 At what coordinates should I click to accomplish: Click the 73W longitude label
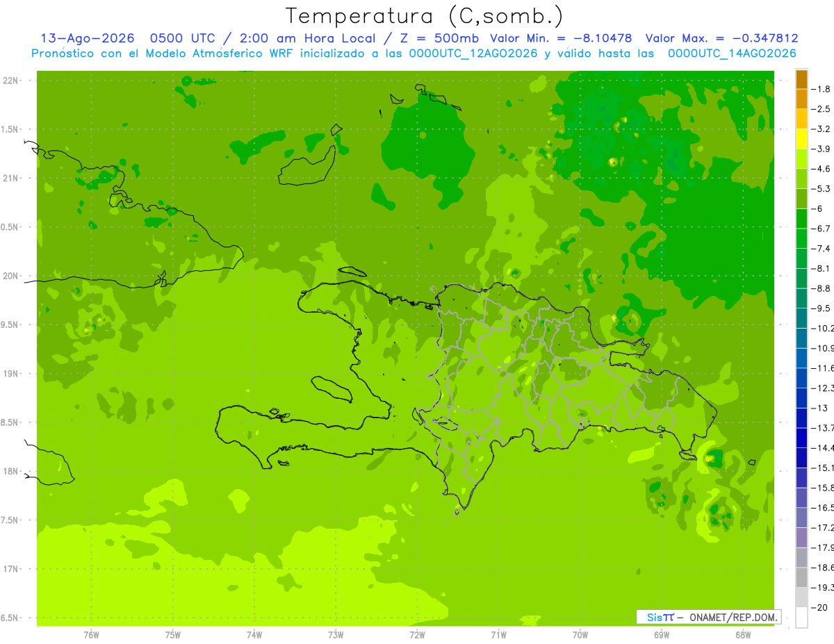336,634
